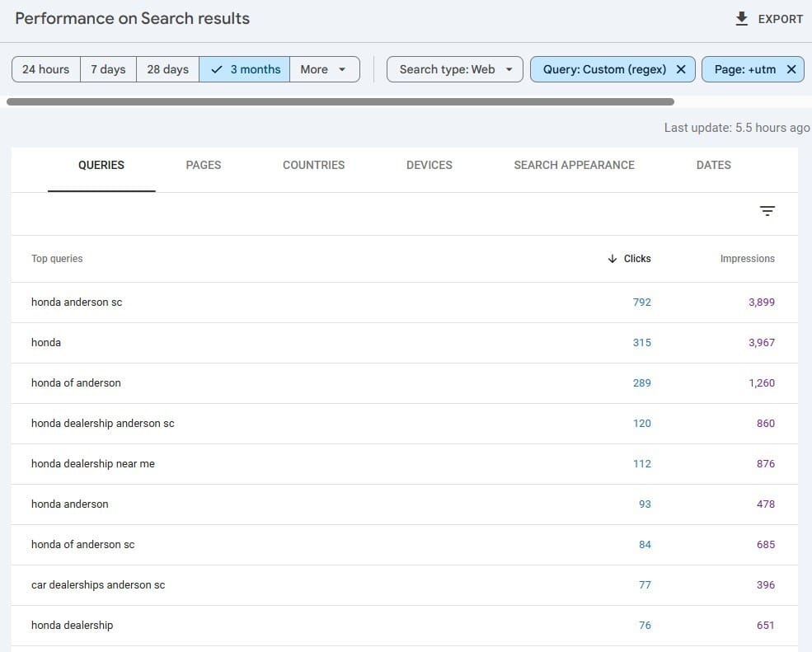Select 'car dealerships anderson sc' query row
The image size is (812, 652).
(x=404, y=585)
